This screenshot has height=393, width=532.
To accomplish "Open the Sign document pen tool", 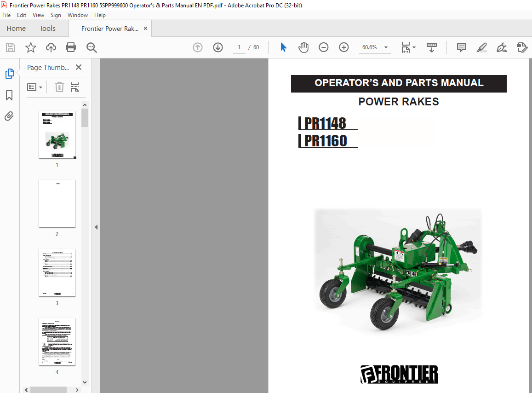I will pos(502,47).
